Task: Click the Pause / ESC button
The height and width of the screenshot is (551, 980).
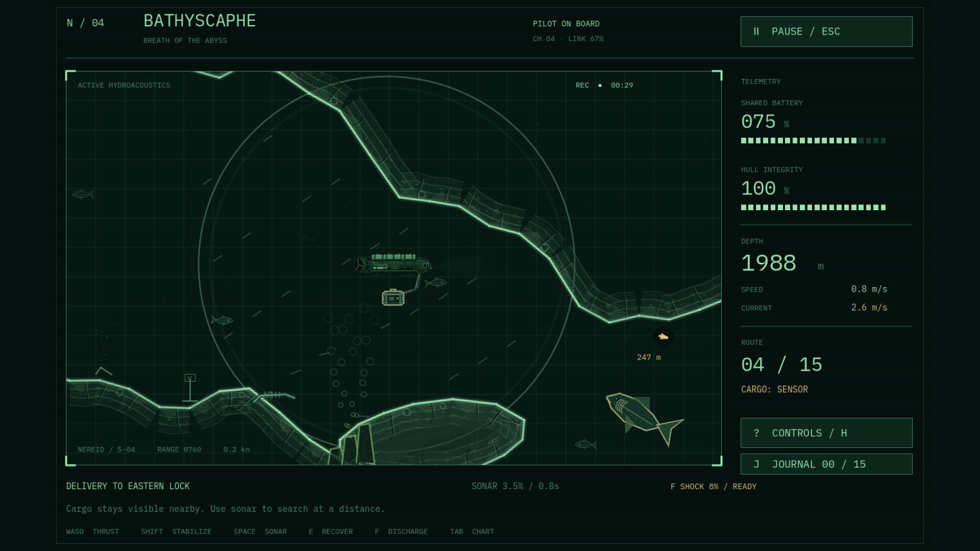Action: pyautogui.click(x=826, y=32)
